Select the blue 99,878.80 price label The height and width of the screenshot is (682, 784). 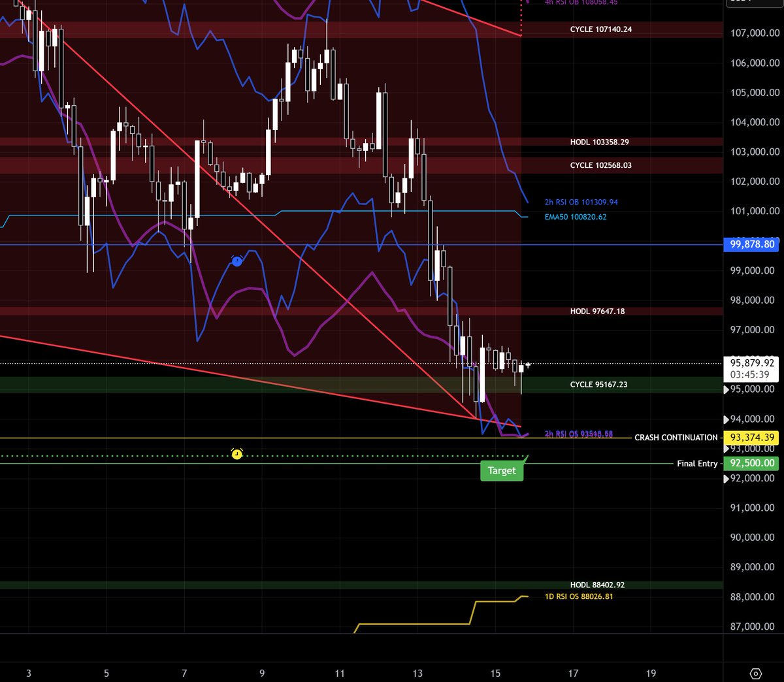coord(752,244)
